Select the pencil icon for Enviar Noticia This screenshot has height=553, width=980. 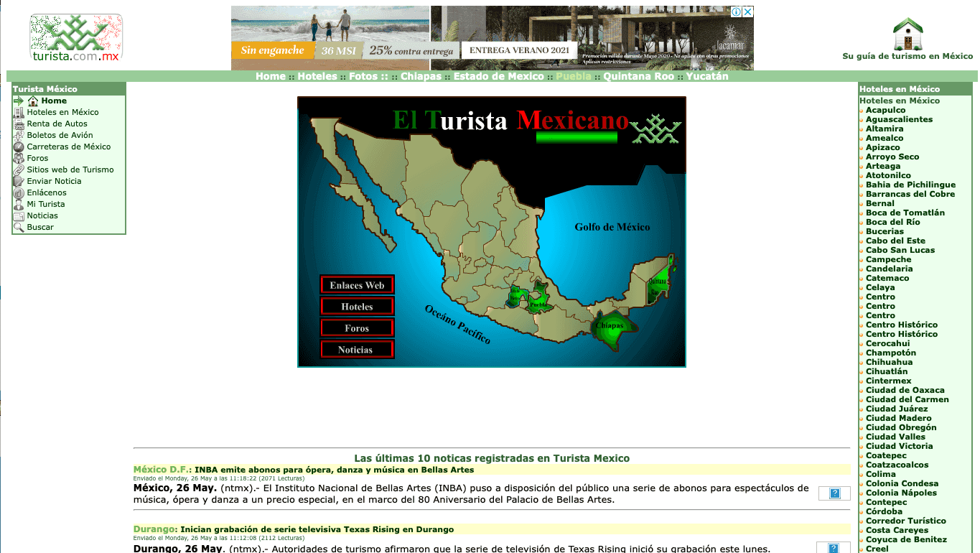pos(19,181)
